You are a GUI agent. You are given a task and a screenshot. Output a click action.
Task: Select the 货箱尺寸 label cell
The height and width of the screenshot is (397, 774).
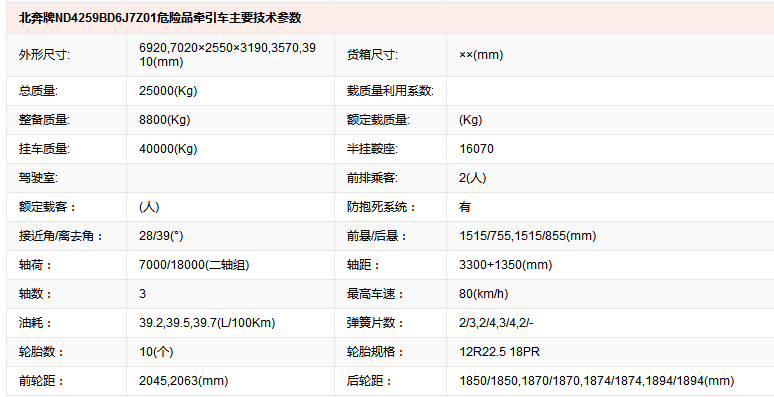point(390,55)
